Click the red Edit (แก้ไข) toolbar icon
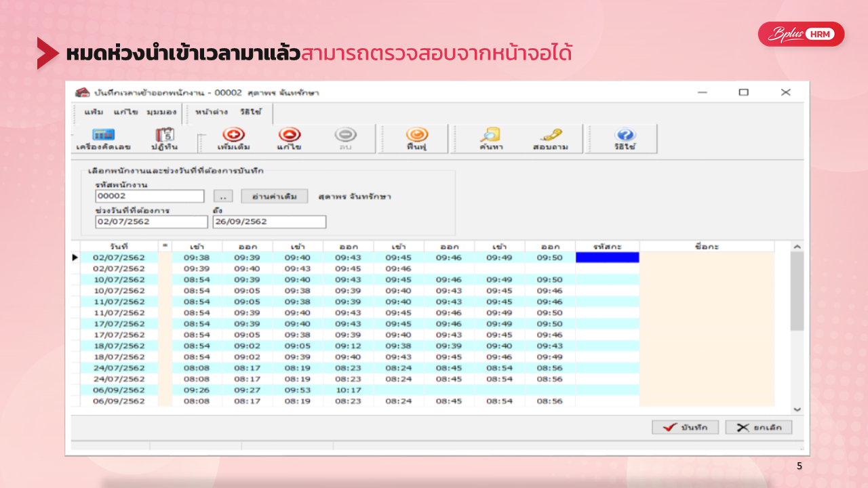 [x=290, y=135]
